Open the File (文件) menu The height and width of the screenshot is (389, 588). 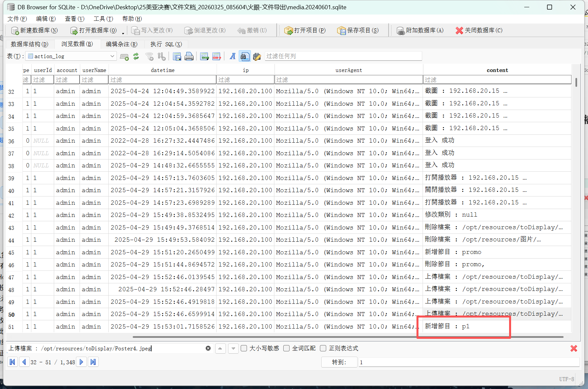17,19
